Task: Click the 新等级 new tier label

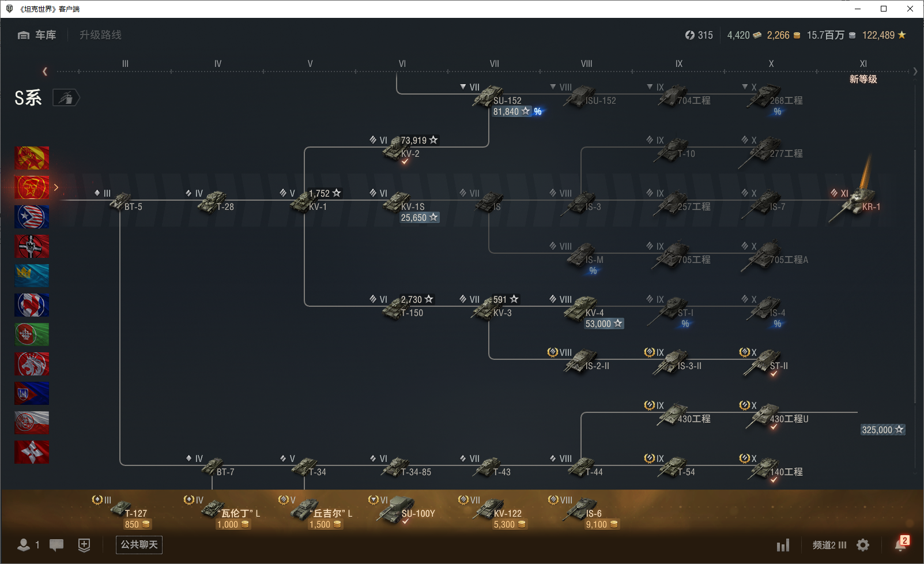Action: point(863,79)
